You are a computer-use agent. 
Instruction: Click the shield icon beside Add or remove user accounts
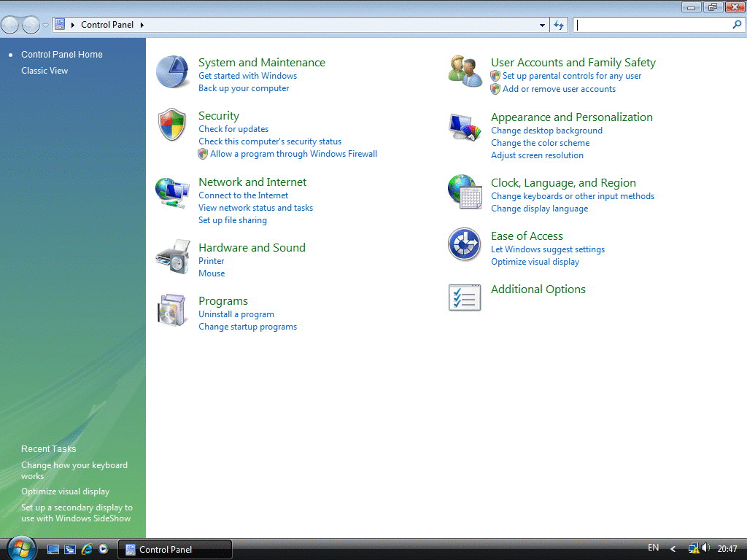coord(495,89)
